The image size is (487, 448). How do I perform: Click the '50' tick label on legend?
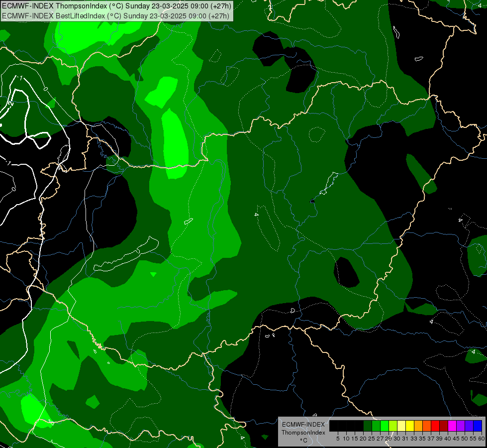tap(464, 439)
